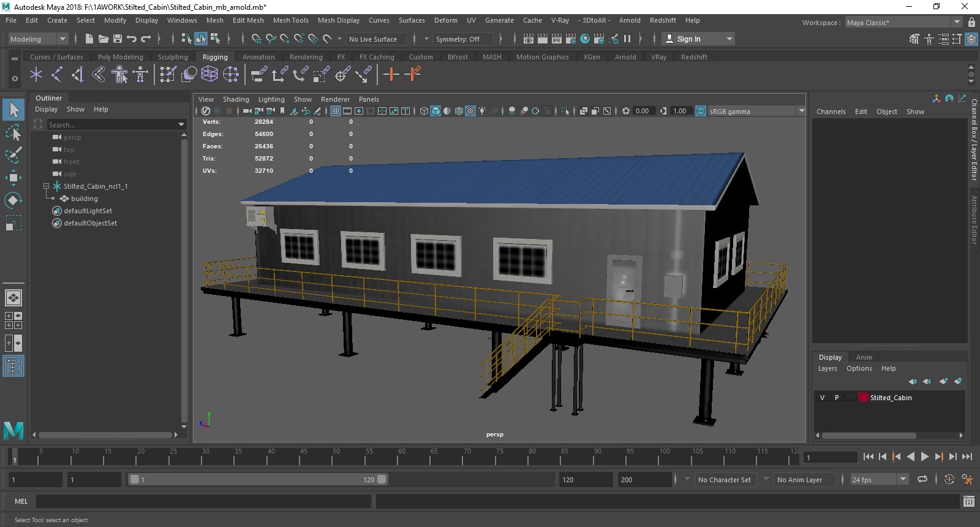Image resolution: width=980 pixels, height=527 pixels.
Task: Click the play forwards button
Action: (925, 457)
